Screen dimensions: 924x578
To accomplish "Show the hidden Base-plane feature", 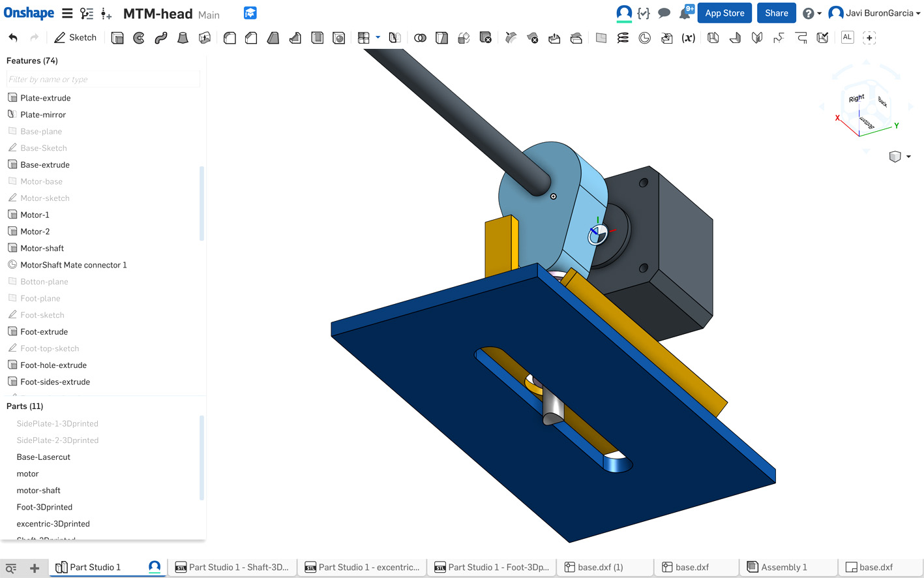I will coord(41,131).
